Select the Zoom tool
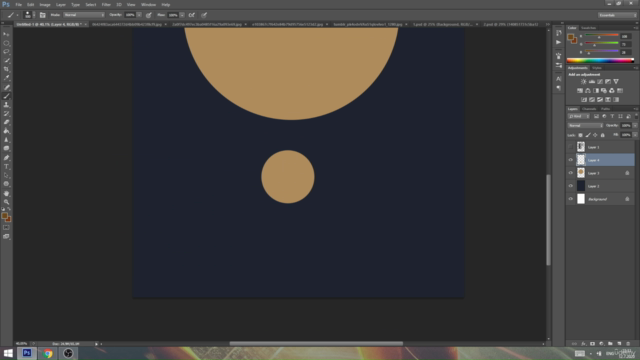Screen dimensions: 640x360 [x=7, y=202]
